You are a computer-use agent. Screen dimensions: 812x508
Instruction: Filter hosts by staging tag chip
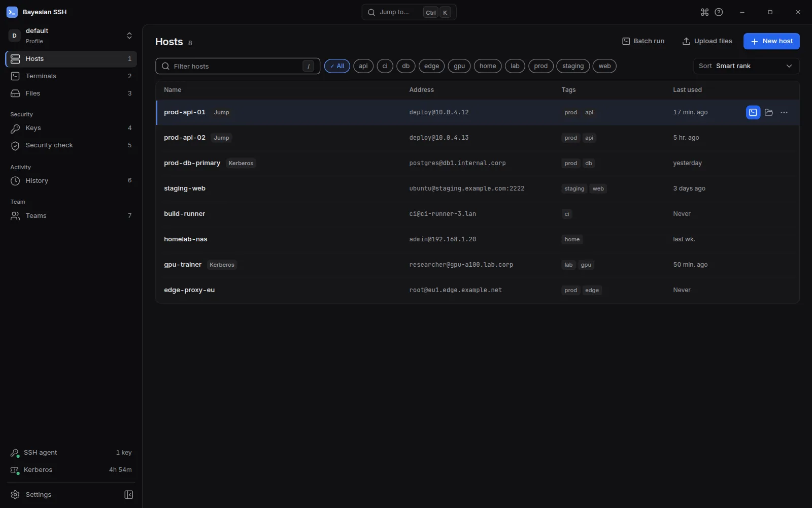point(573,66)
